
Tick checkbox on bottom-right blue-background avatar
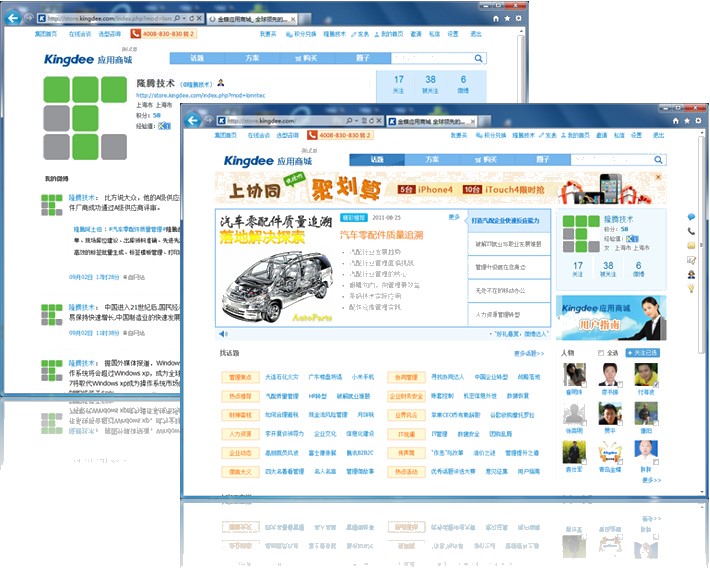pos(656,462)
